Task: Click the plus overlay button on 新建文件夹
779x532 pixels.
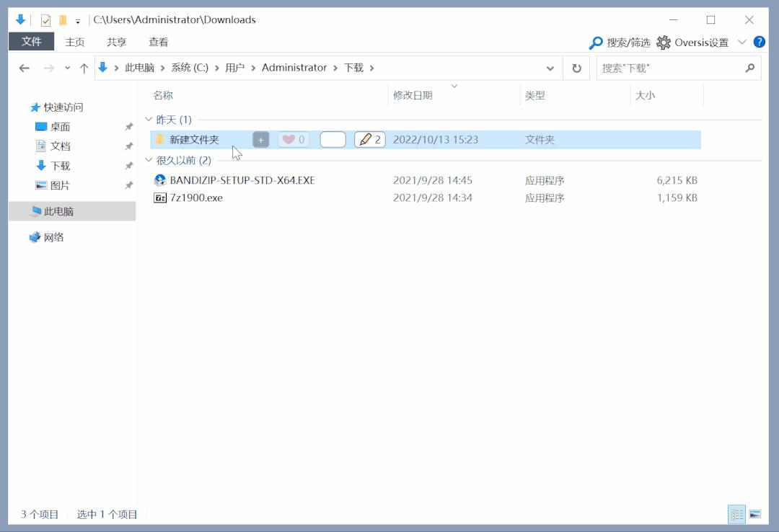Action: (x=260, y=139)
